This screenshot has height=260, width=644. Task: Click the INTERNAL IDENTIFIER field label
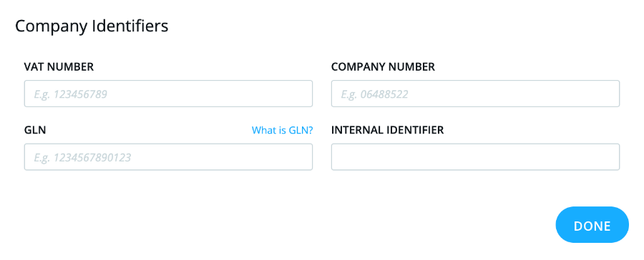point(387,131)
